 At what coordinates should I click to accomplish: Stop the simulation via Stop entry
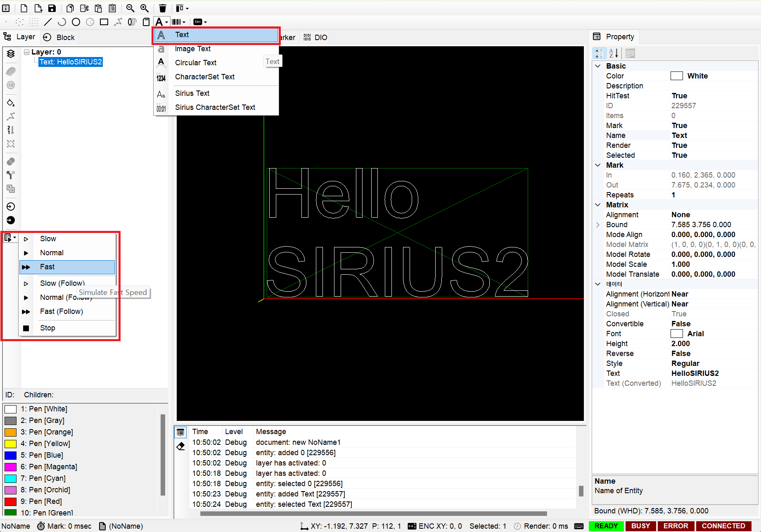(x=67, y=328)
